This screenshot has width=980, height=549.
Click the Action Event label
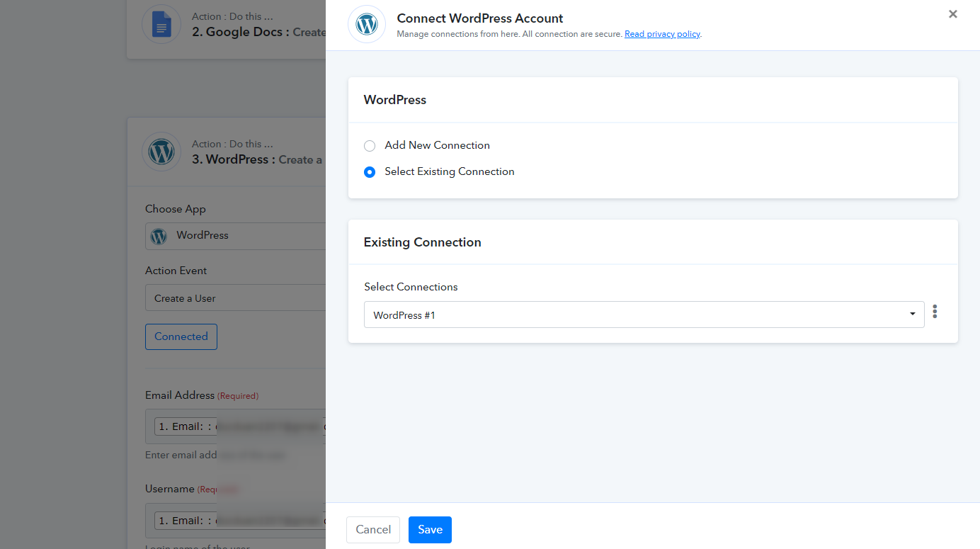(x=176, y=271)
